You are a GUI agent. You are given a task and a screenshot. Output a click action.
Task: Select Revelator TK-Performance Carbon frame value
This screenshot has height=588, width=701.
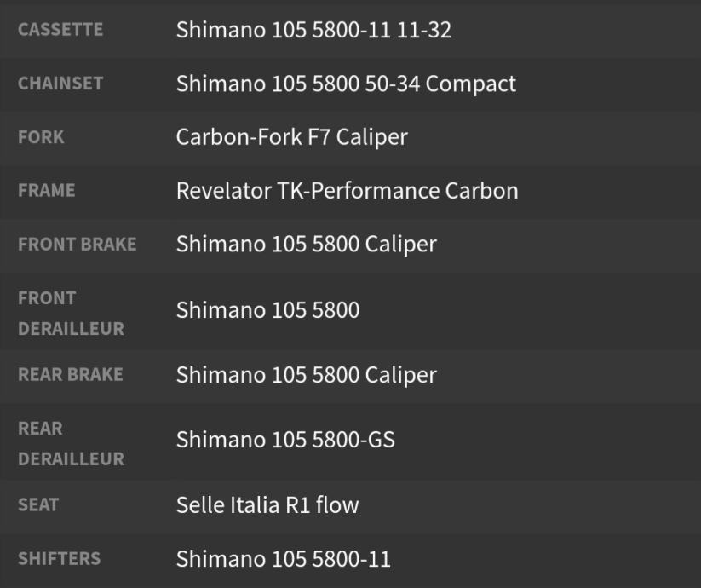click(x=347, y=190)
